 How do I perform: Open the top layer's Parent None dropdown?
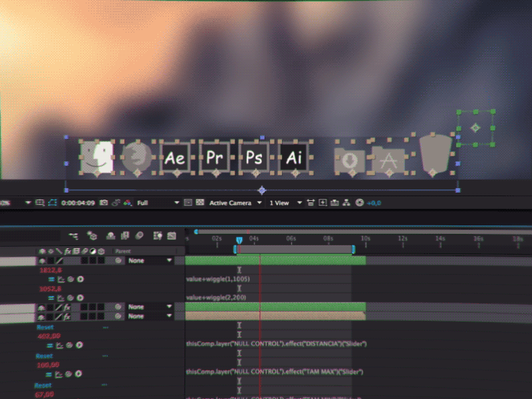tap(150, 261)
